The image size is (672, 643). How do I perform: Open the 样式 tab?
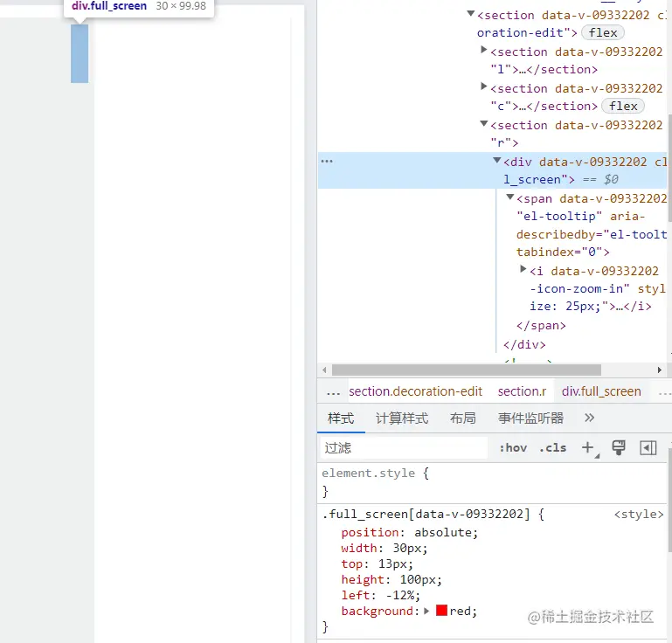click(341, 418)
